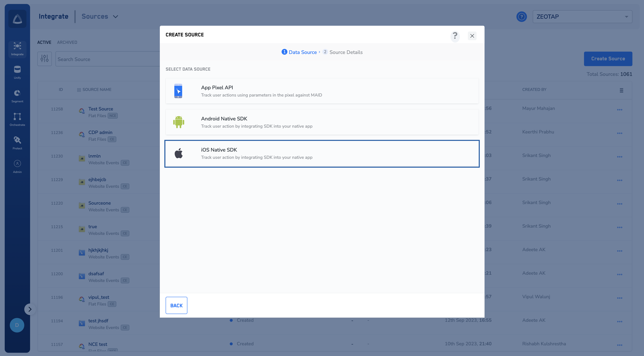The image size is (644, 356).
Task: Click source ID 11230
Action: coord(57,156)
